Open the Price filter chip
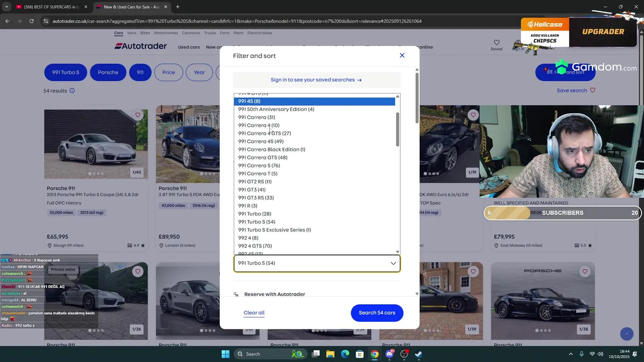 pos(169,72)
